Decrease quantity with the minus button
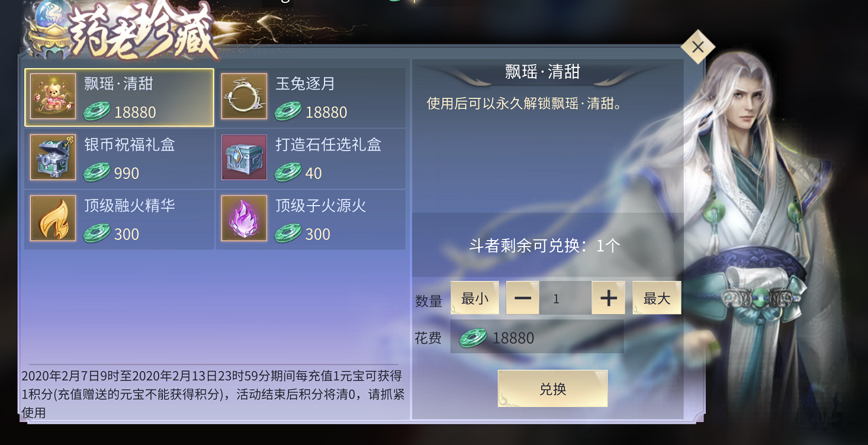 (523, 298)
